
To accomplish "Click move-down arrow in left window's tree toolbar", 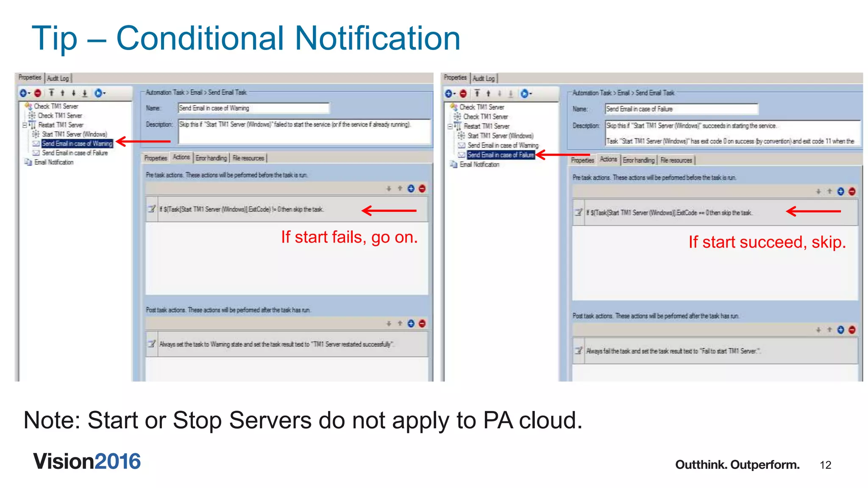I will 73,93.
